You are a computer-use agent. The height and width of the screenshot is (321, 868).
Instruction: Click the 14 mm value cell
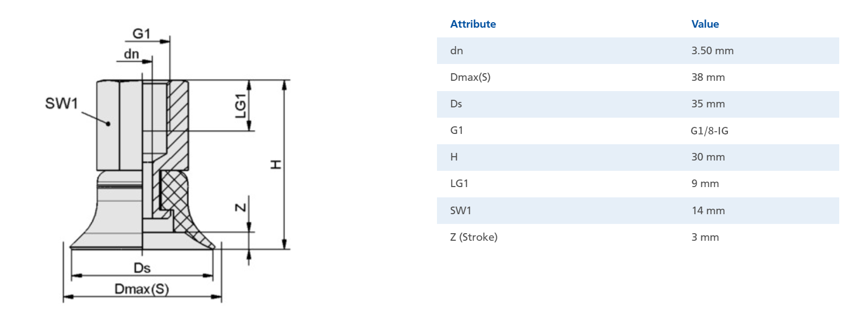708,210
